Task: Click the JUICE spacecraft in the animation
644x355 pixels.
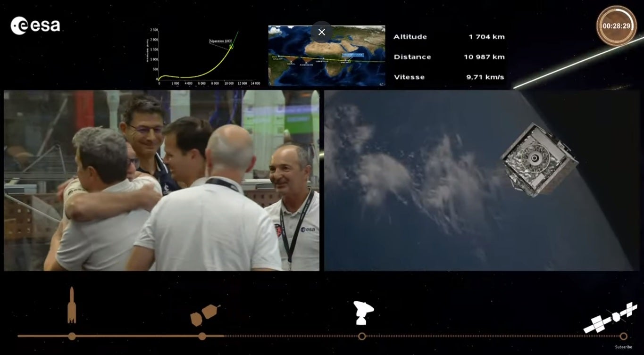Action: pos(539,159)
